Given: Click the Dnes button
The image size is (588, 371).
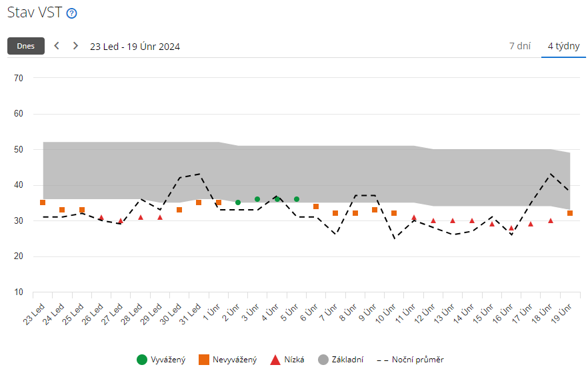Looking at the screenshot, I should [26, 46].
